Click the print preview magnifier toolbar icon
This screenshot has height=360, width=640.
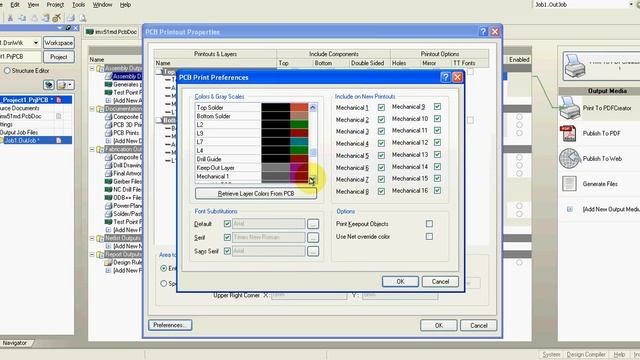82,18
